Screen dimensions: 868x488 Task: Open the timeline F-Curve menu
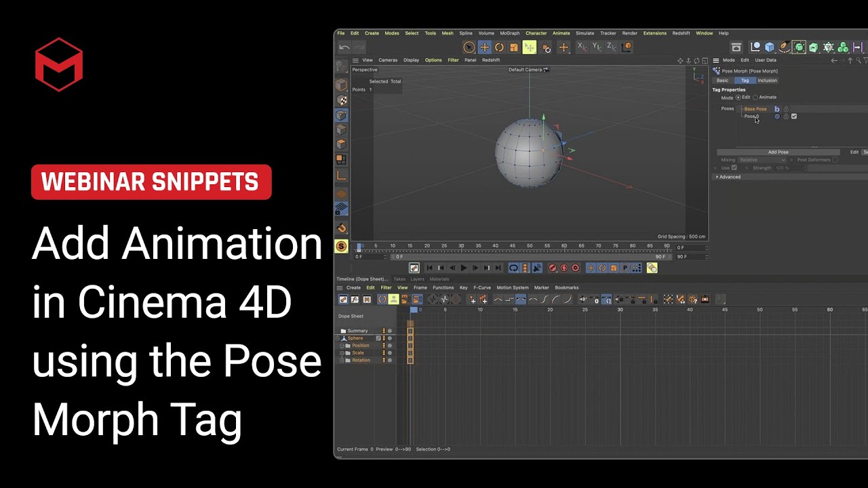(482, 288)
